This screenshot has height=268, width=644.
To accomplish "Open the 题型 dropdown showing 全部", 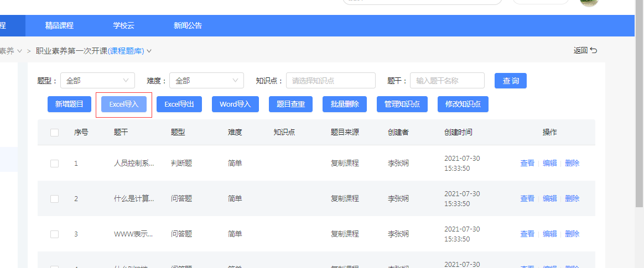I will pos(97,81).
